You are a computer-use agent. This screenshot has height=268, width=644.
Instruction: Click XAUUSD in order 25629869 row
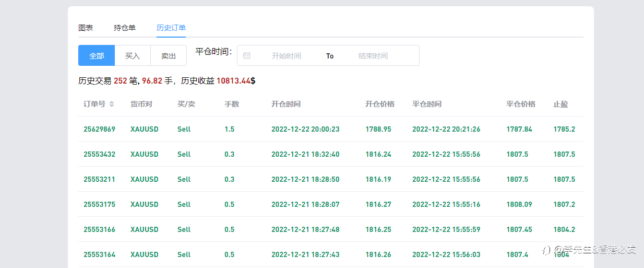coord(145,129)
